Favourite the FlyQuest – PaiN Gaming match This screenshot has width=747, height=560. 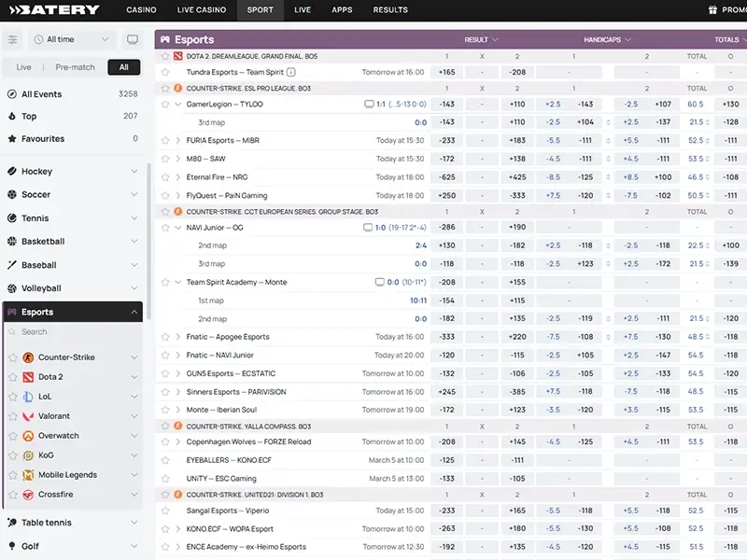(165, 196)
